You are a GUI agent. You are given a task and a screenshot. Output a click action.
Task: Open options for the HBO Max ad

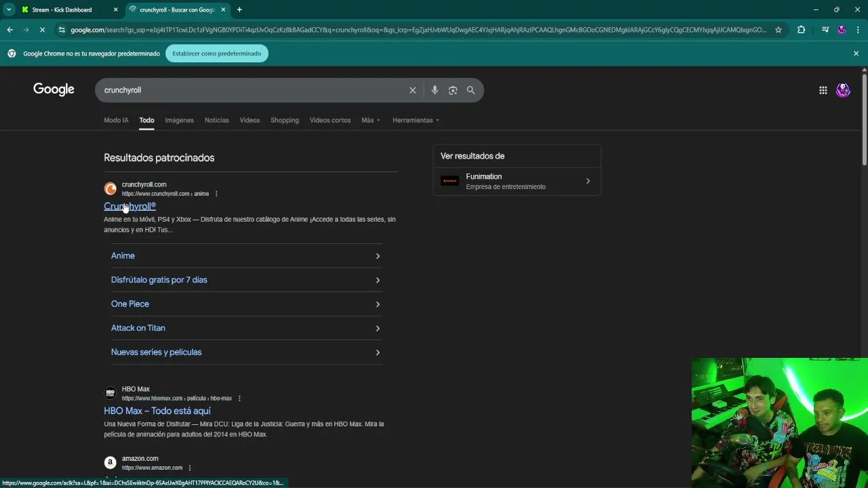(239, 399)
